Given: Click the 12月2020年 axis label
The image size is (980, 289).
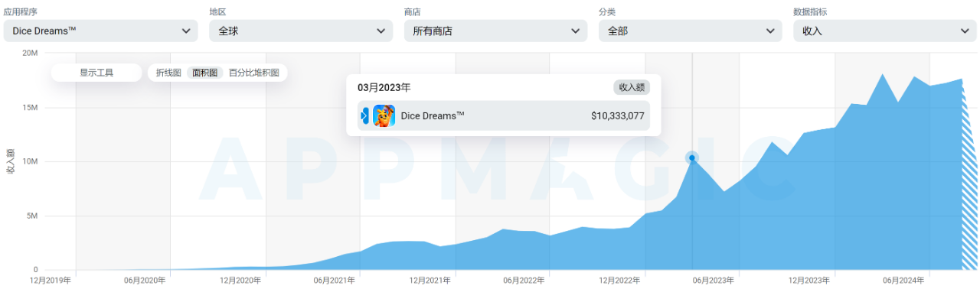Looking at the screenshot, I should (240, 280).
